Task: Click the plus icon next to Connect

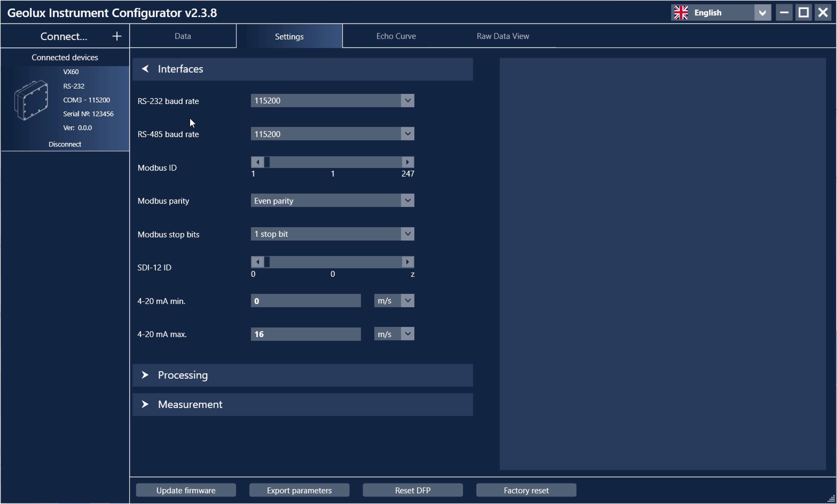Action: [x=116, y=36]
